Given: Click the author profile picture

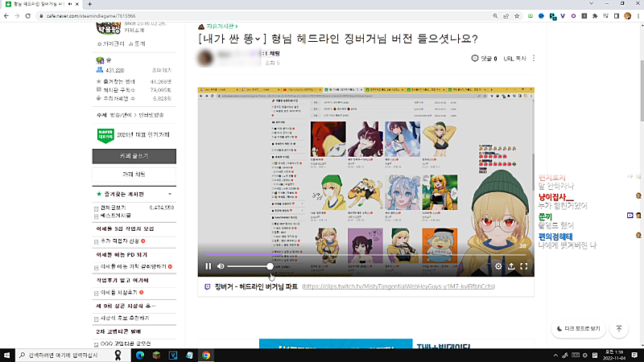Looking at the screenshot, I should (x=205, y=58).
